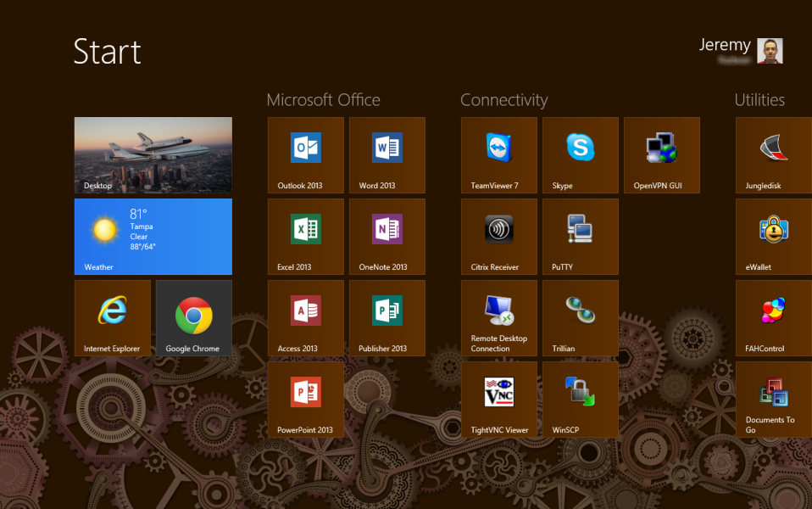Open PuTTY

pos(580,237)
